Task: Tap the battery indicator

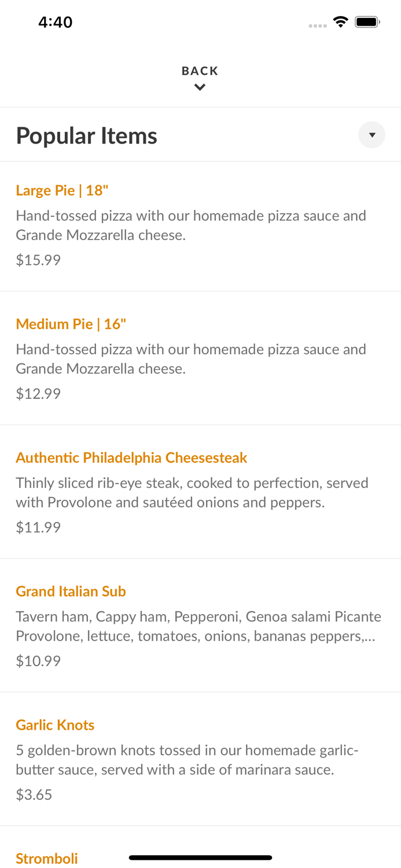Action: (x=367, y=21)
